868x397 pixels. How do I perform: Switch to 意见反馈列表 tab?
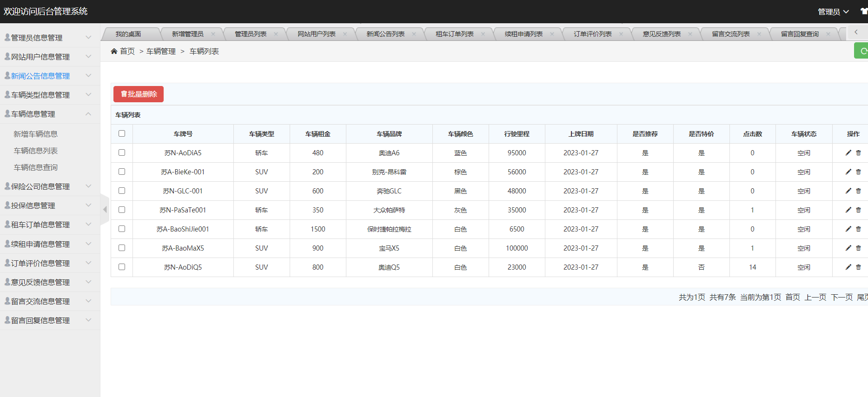point(662,34)
